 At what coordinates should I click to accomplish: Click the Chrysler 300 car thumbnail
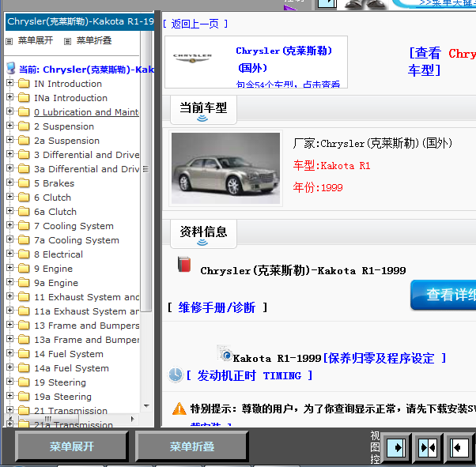225,168
